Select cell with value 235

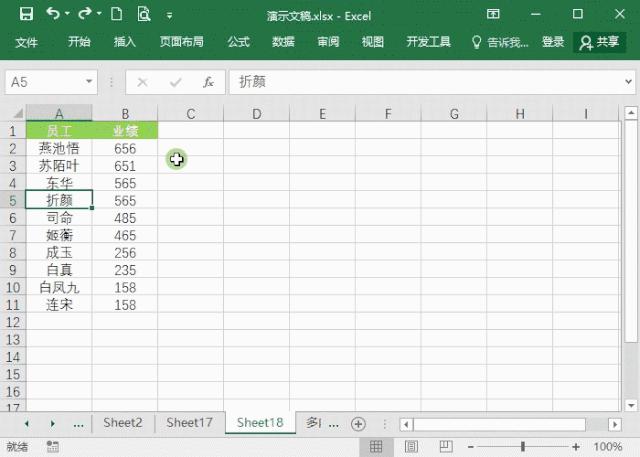[125, 270]
